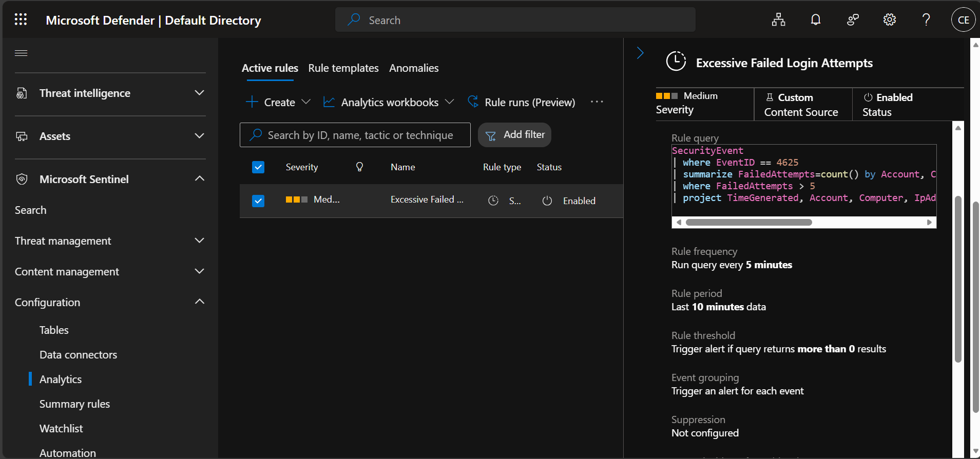
Task: Open Analytics in the Configuration menu
Action: pyautogui.click(x=61, y=379)
